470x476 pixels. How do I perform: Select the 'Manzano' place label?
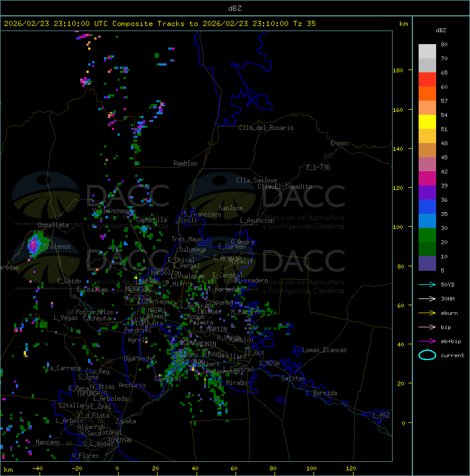coord(47,442)
